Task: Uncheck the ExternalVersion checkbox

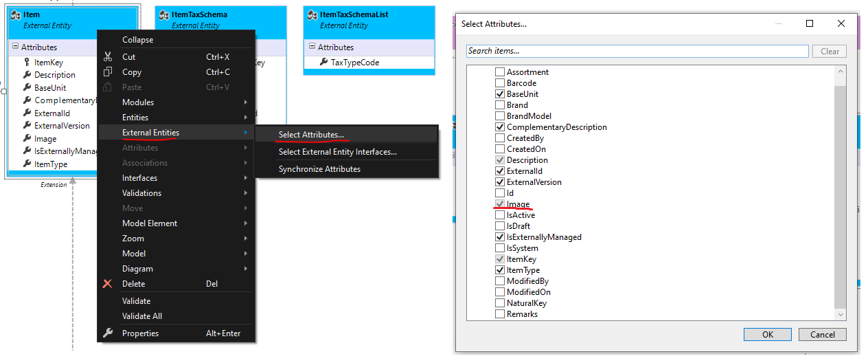Action: coord(500,182)
